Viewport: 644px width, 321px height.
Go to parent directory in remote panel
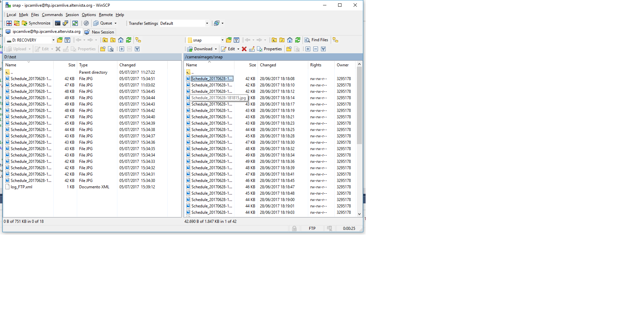click(274, 40)
